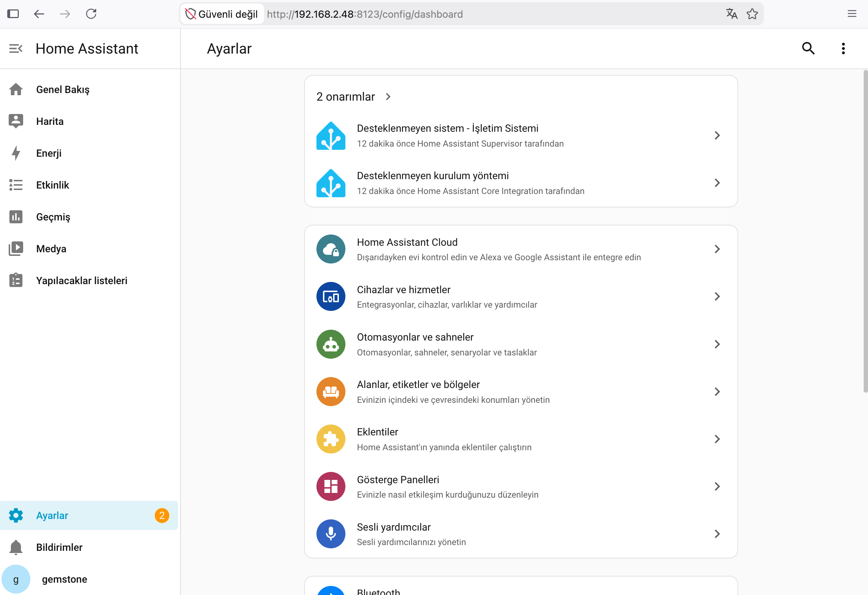Open chevron for Desteklenmeyen kurulum yöntemi row
Viewport: 868px width, 595px height.
coord(717,183)
